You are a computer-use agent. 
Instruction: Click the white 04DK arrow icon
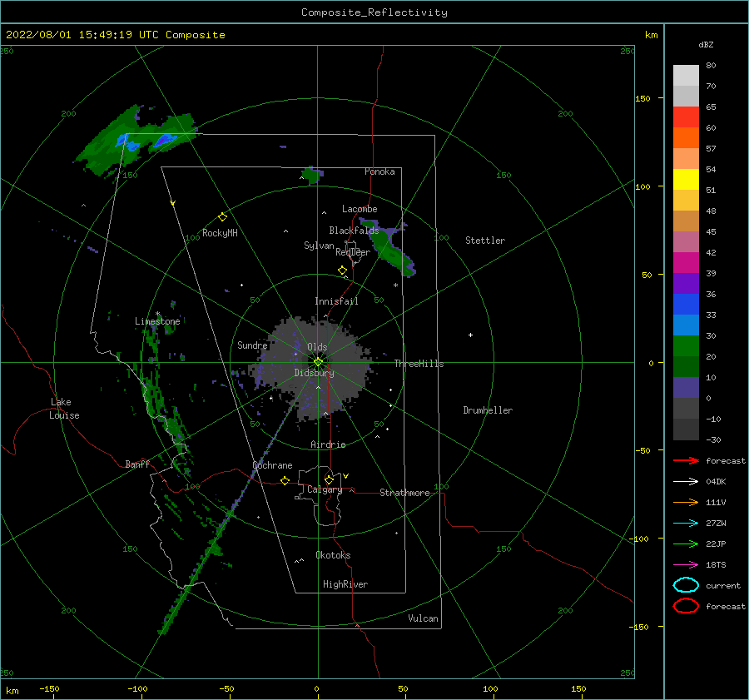click(x=686, y=482)
